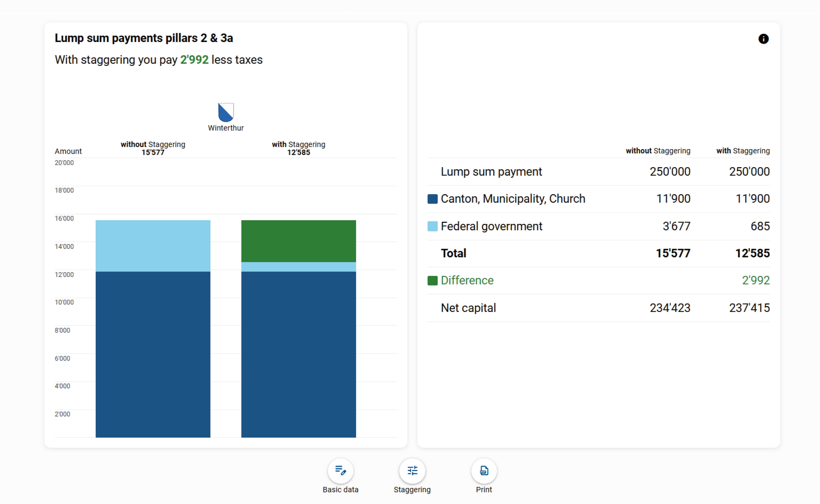This screenshot has height=504, width=820.
Task: Click the Print button label
Action: (484, 490)
